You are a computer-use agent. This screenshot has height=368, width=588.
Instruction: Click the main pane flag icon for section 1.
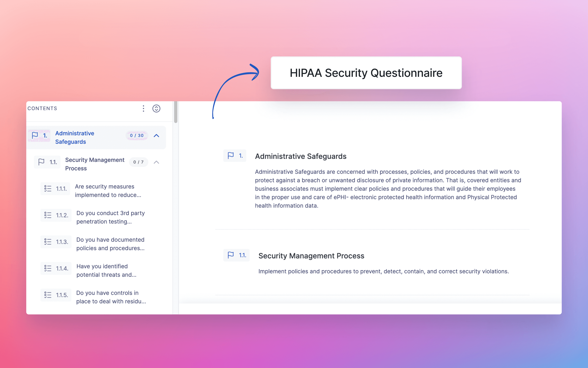click(x=230, y=156)
